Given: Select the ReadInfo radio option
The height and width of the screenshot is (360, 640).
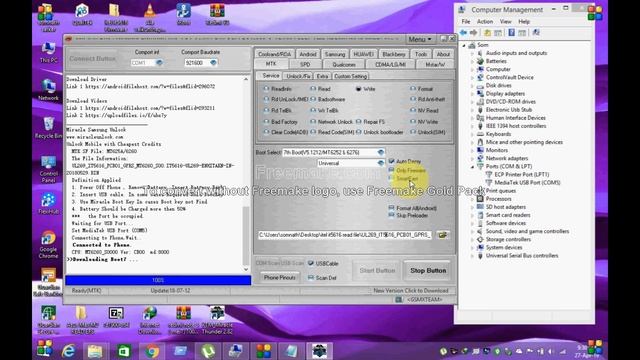Looking at the screenshot, I should (278, 89).
